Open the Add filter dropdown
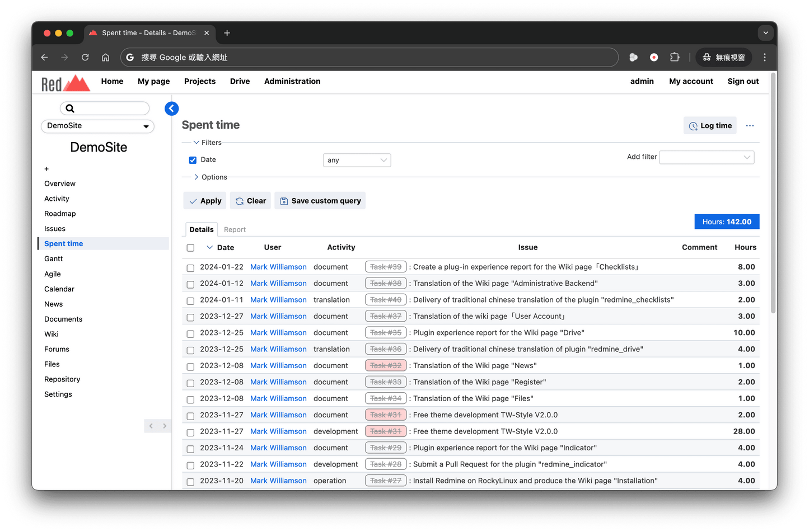809x532 pixels. [706, 157]
